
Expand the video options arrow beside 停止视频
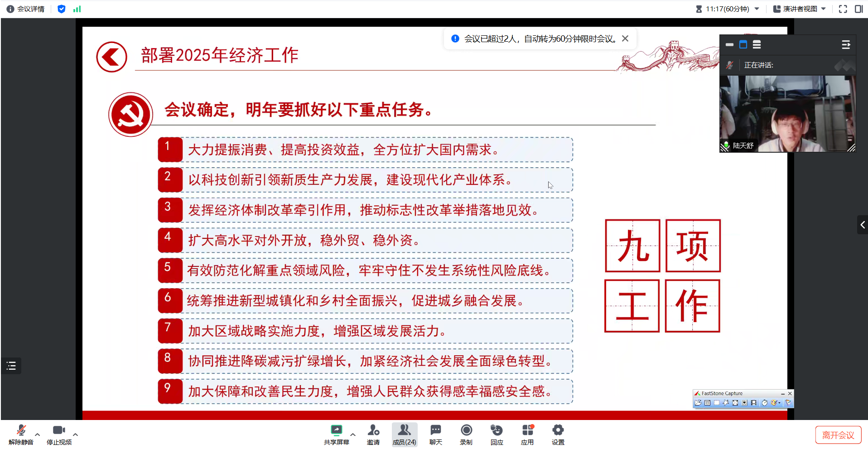pyautogui.click(x=75, y=435)
